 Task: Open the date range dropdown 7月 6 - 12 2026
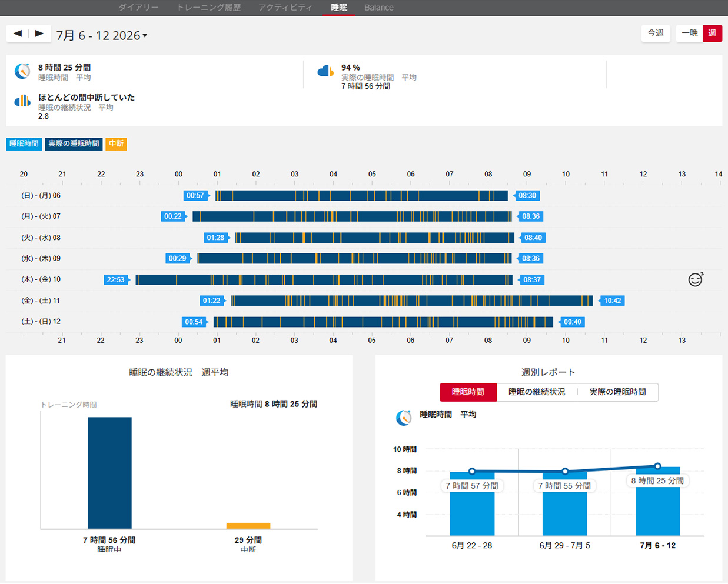tap(101, 35)
